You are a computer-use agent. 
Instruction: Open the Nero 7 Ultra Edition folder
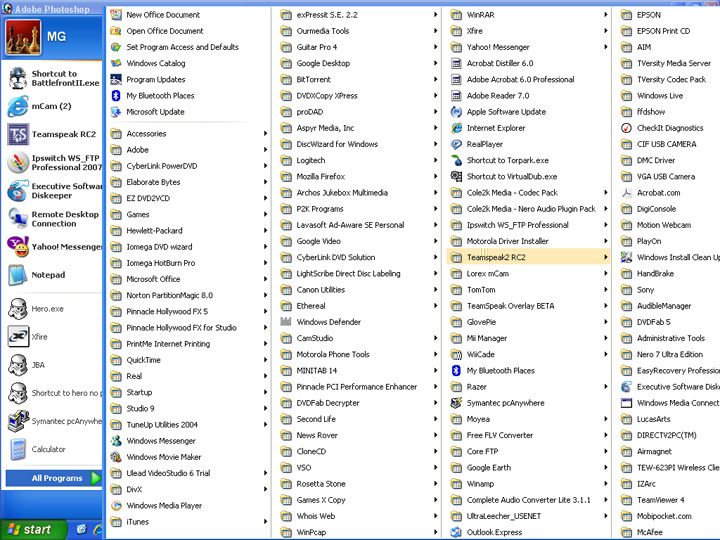point(670,354)
